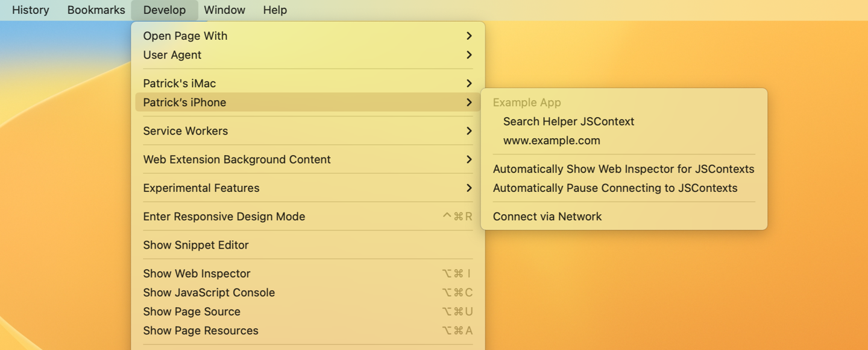
Task: Open the Bookmarks menu
Action: click(x=96, y=10)
